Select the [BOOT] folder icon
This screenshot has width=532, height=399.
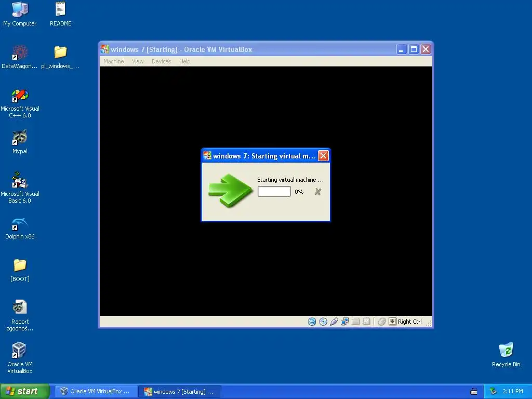(20, 270)
